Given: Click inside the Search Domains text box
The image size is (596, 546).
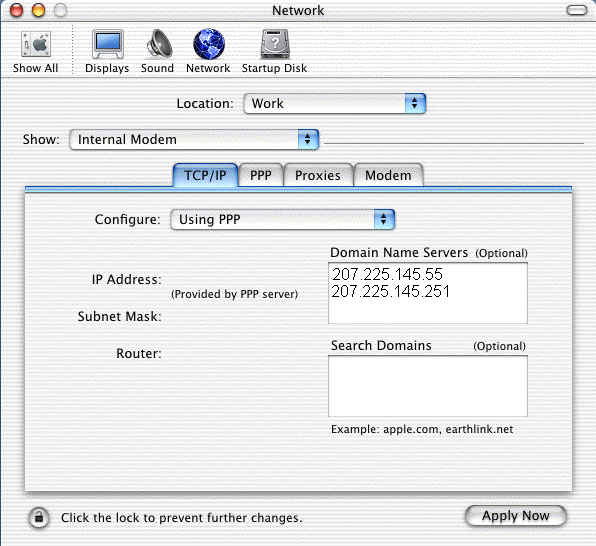Looking at the screenshot, I should tap(428, 386).
